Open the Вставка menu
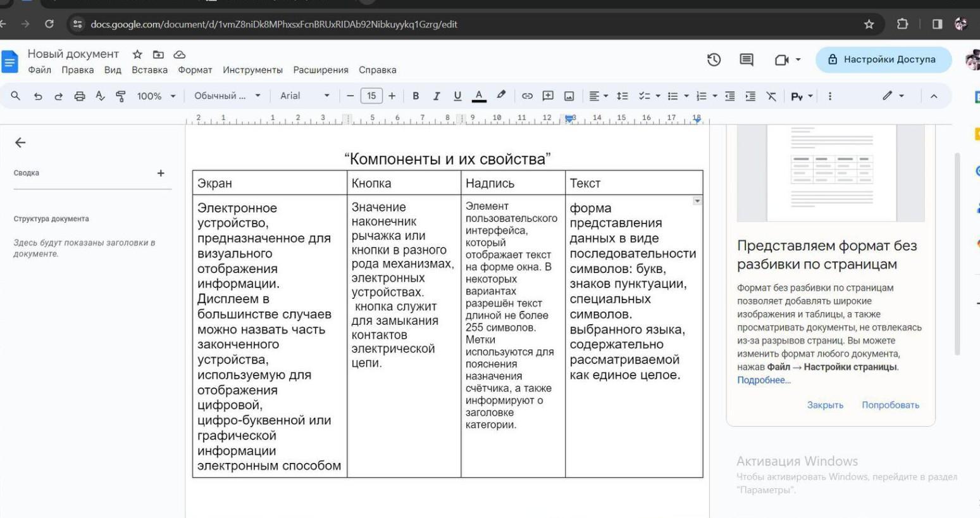This screenshot has height=518, width=980. (149, 70)
